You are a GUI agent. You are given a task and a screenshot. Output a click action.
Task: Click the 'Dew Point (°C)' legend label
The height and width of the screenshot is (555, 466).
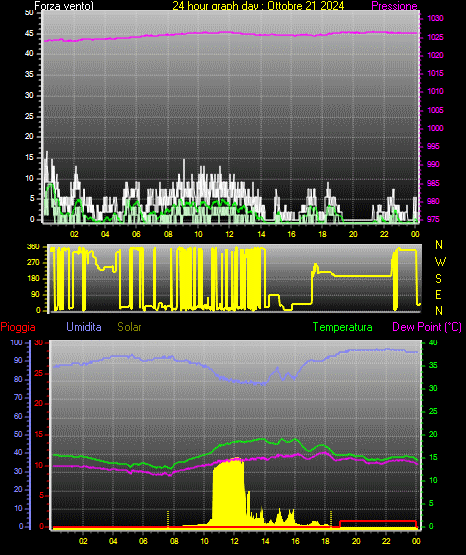pyautogui.click(x=427, y=327)
